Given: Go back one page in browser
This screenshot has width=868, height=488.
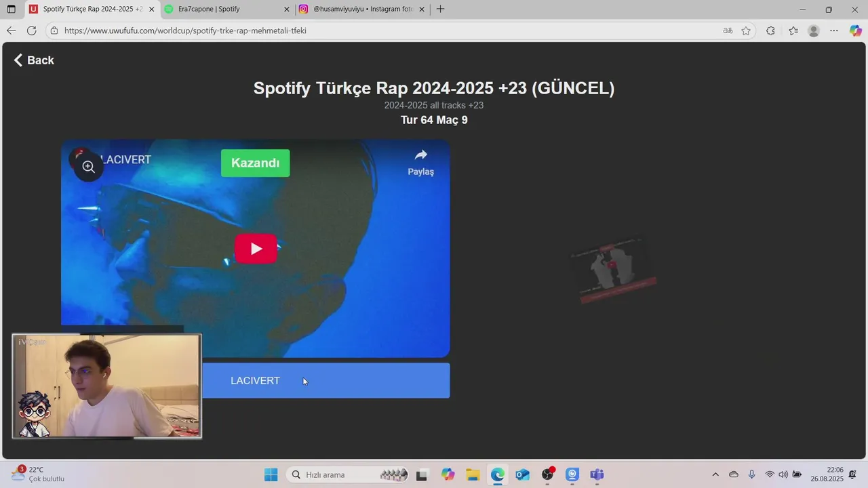Looking at the screenshot, I should click(11, 30).
